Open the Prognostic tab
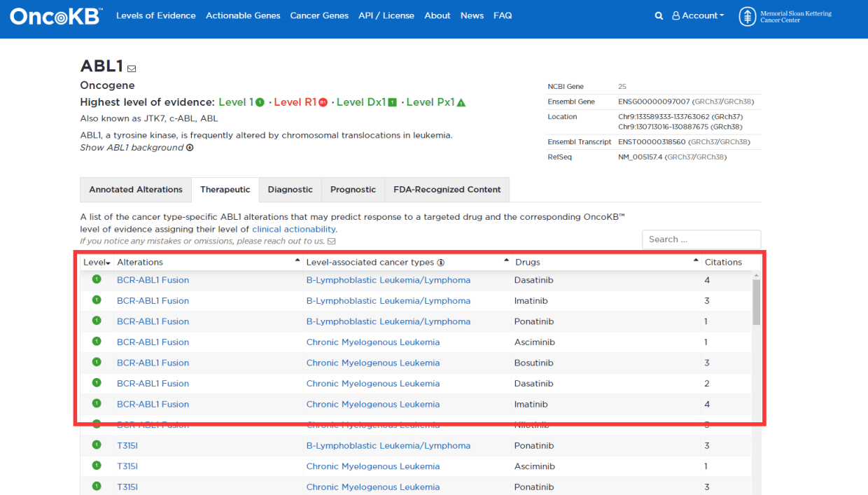 click(x=353, y=190)
